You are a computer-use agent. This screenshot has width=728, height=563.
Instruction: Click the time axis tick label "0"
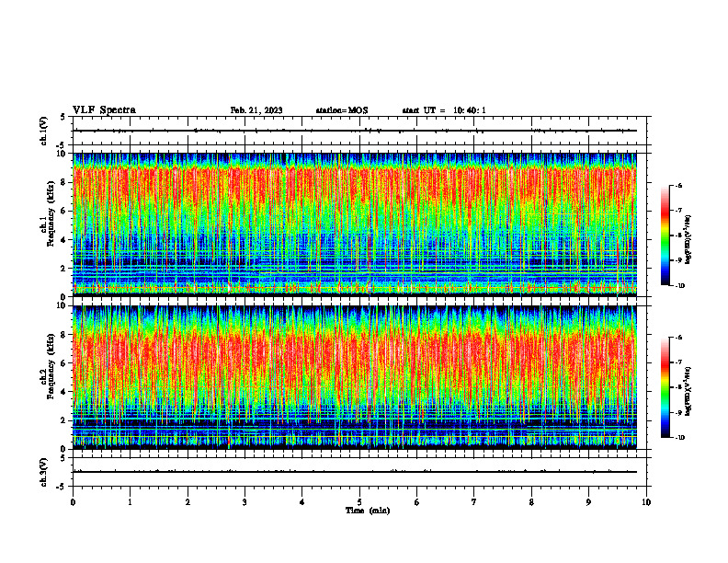(73, 502)
